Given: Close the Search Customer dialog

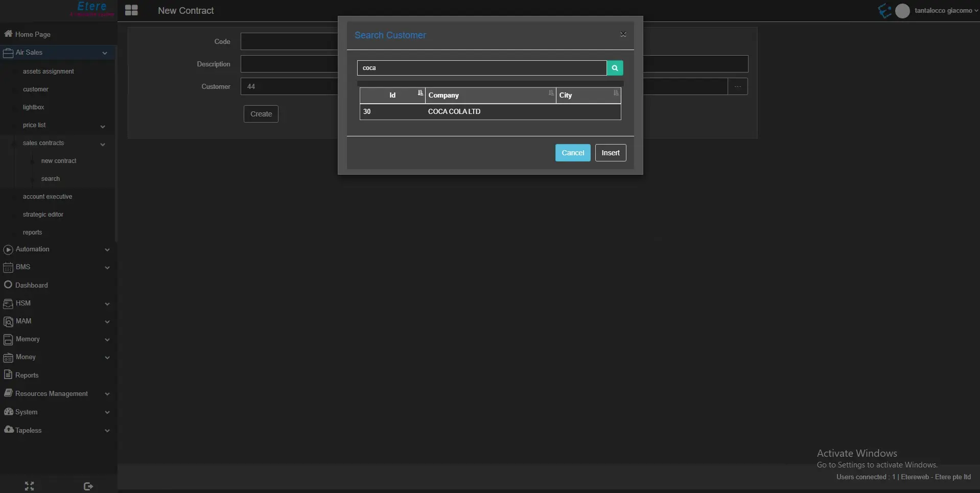Looking at the screenshot, I should tap(623, 34).
